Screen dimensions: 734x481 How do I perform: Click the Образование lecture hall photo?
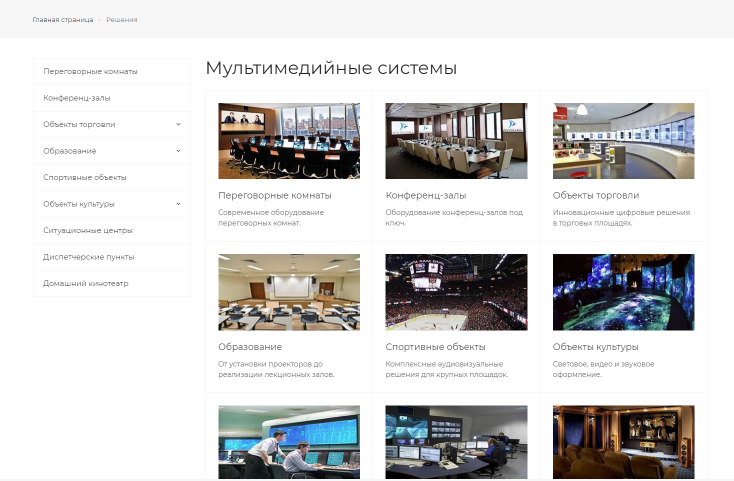[289, 292]
